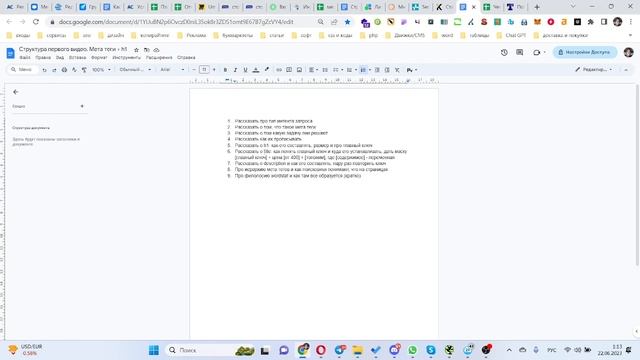Open Google account avatar in Docs header

(x=629, y=52)
